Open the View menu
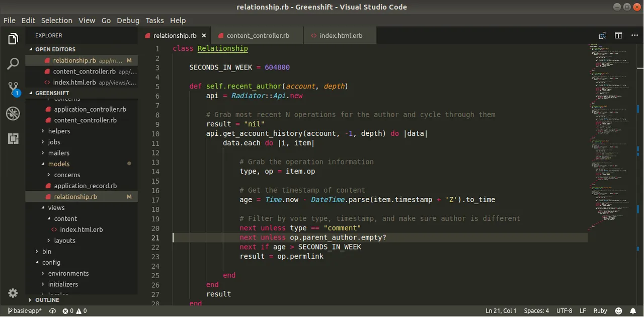Image resolution: width=644 pixels, height=317 pixels. click(x=87, y=20)
